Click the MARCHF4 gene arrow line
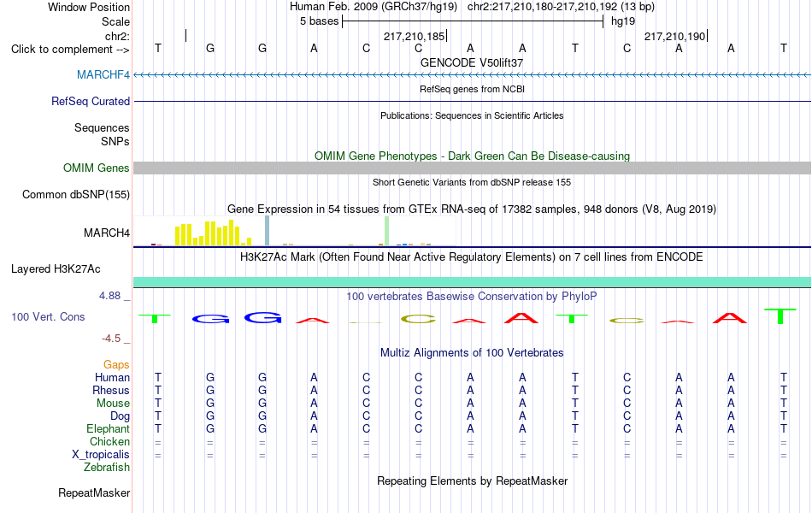Screen dimensions: 812x513 point(472,75)
